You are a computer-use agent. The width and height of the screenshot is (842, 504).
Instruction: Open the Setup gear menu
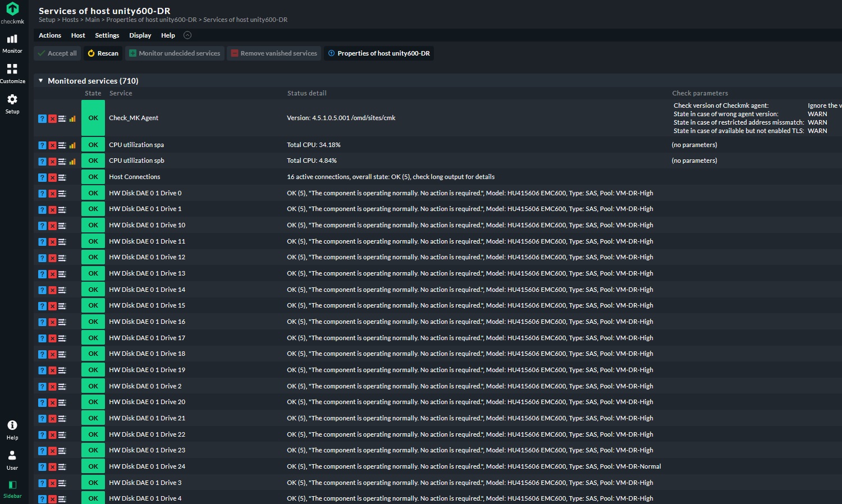tap(12, 103)
